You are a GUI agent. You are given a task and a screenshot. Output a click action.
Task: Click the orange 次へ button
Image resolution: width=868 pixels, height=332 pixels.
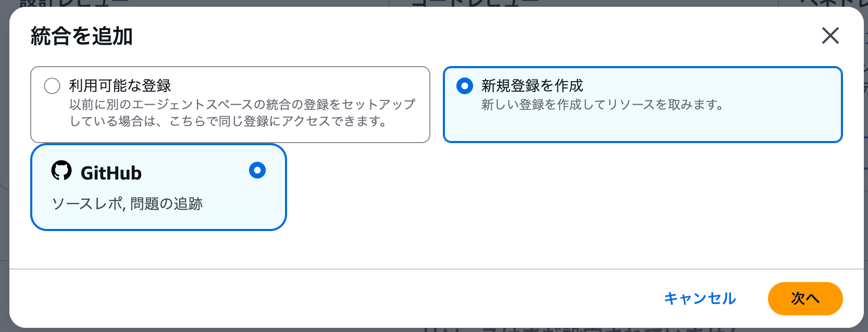pos(804,298)
